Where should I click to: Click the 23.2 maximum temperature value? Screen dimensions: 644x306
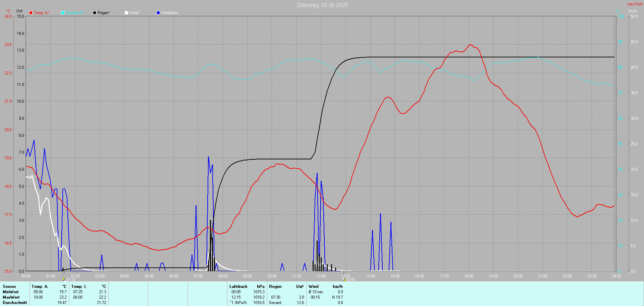(63, 297)
